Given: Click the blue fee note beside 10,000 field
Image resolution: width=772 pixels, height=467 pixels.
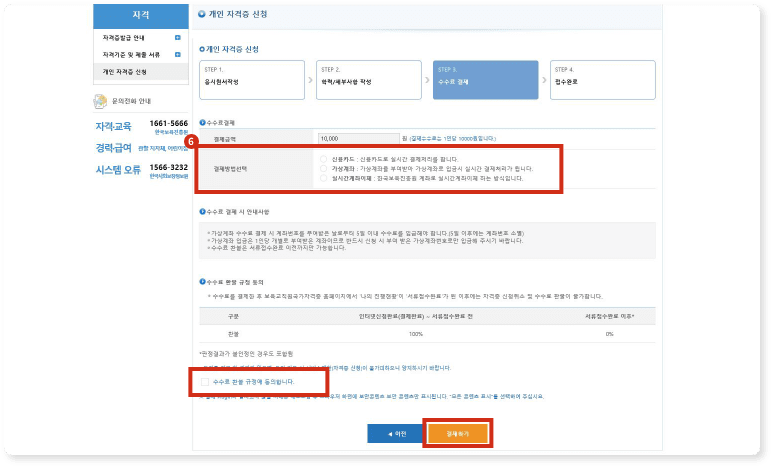Looking at the screenshot, I should pyautogui.click(x=452, y=139).
